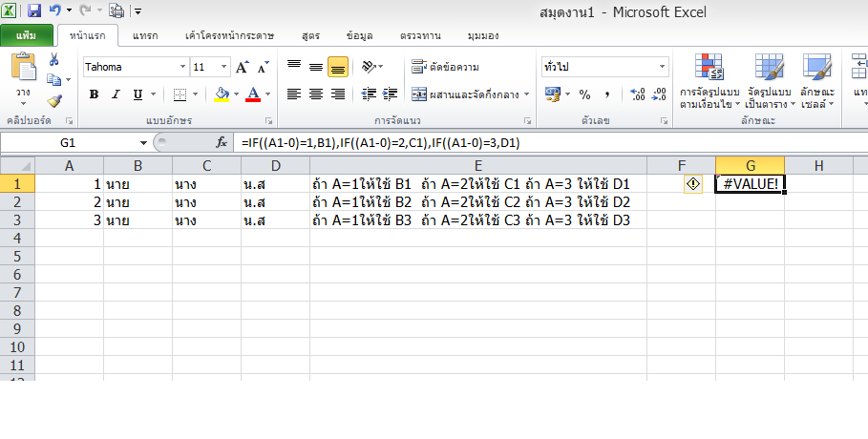The width and height of the screenshot is (868, 439).
Task: Click the Undo arrow icon
Action: click(54, 10)
